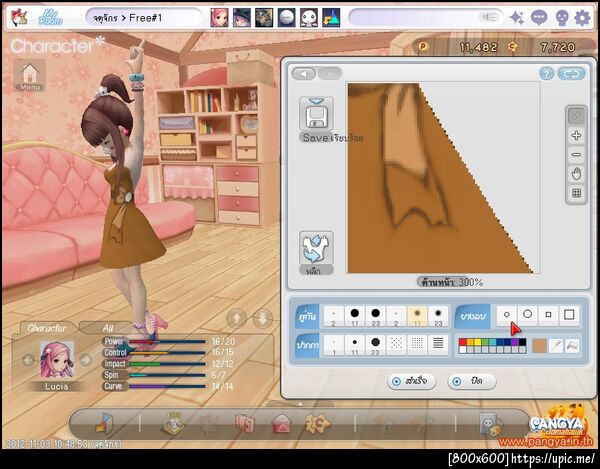This screenshot has width=600, height=469.
Task: Select the eyedropper color picker tool
Action: coord(556,346)
